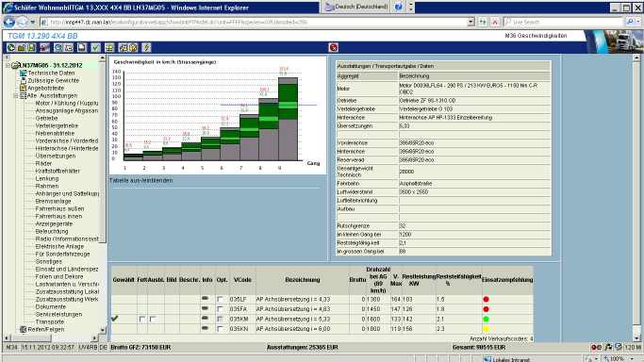The width and height of the screenshot is (644, 362).
Task: Select Übersetzungen in the tree
Action: [x=56, y=156]
